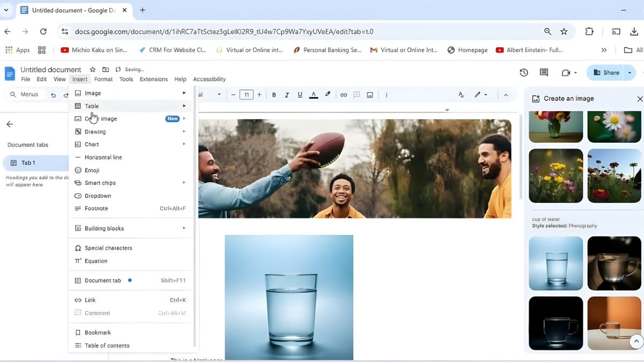This screenshot has height=362, width=644.
Task: Star the Untitled document
Action: [x=92, y=69]
